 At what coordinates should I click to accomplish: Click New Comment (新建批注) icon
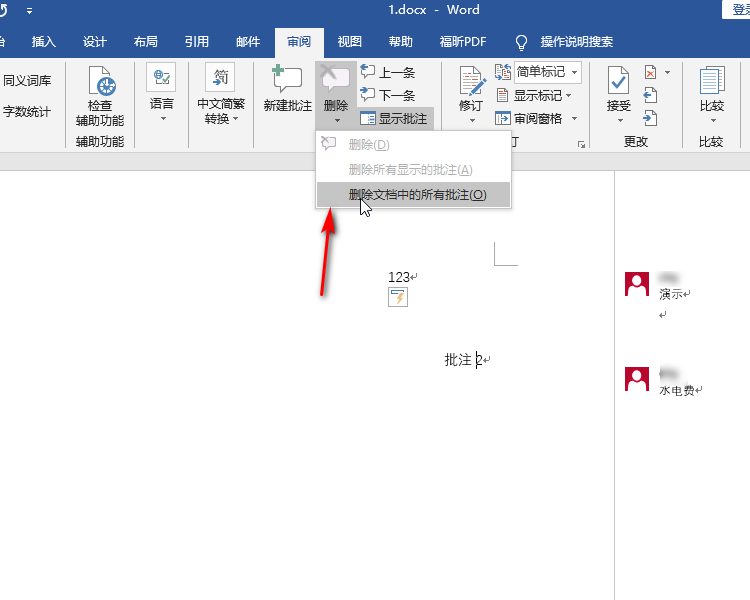pyautogui.click(x=287, y=79)
